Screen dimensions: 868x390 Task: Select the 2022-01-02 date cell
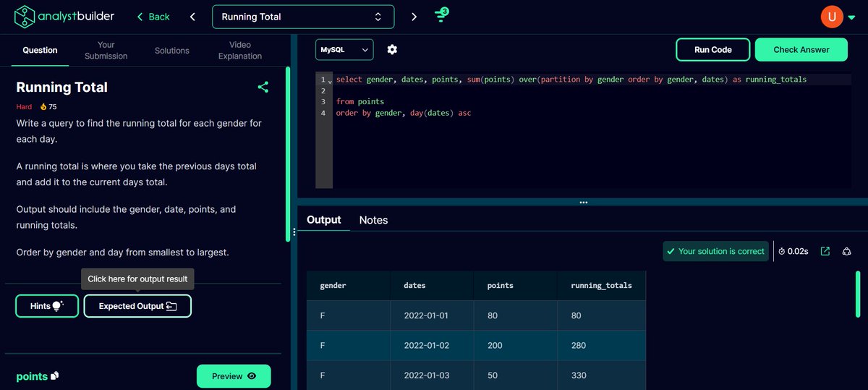432,345
